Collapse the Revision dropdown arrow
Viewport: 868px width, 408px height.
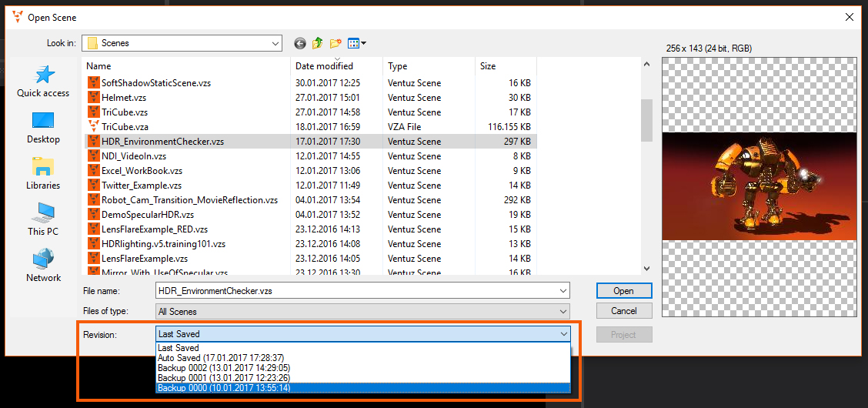(x=563, y=334)
